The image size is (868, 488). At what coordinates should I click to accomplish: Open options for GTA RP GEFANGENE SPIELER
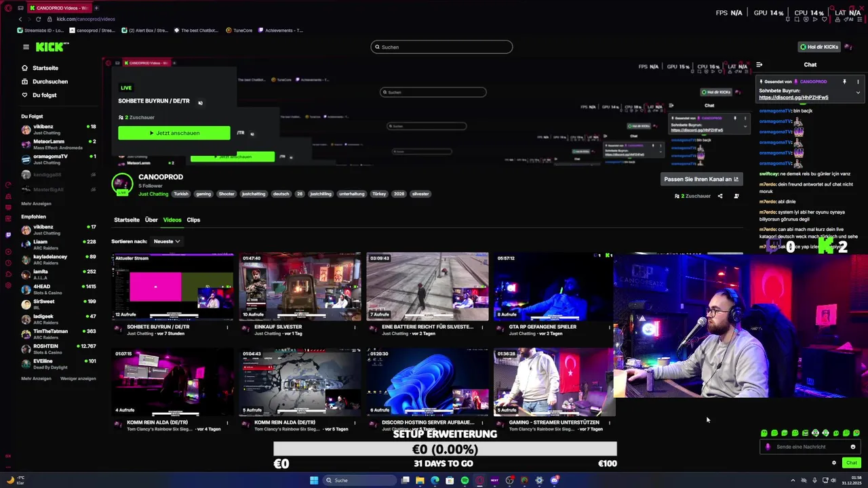(x=609, y=327)
